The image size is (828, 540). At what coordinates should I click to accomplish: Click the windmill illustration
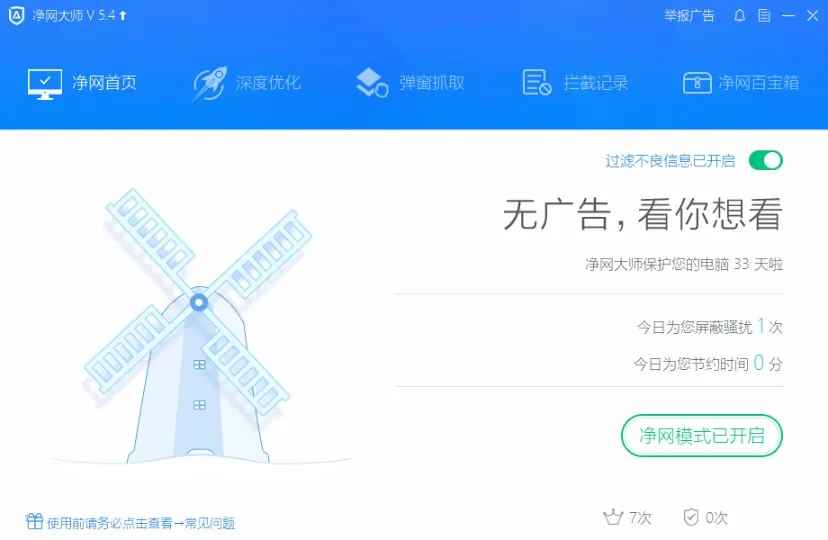point(198,327)
